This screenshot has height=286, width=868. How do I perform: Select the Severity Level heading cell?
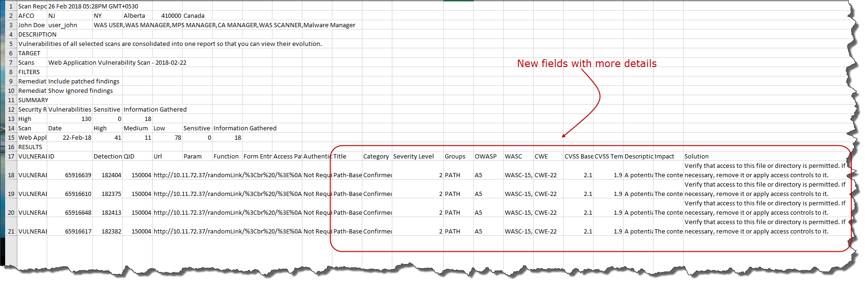click(x=413, y=156)
